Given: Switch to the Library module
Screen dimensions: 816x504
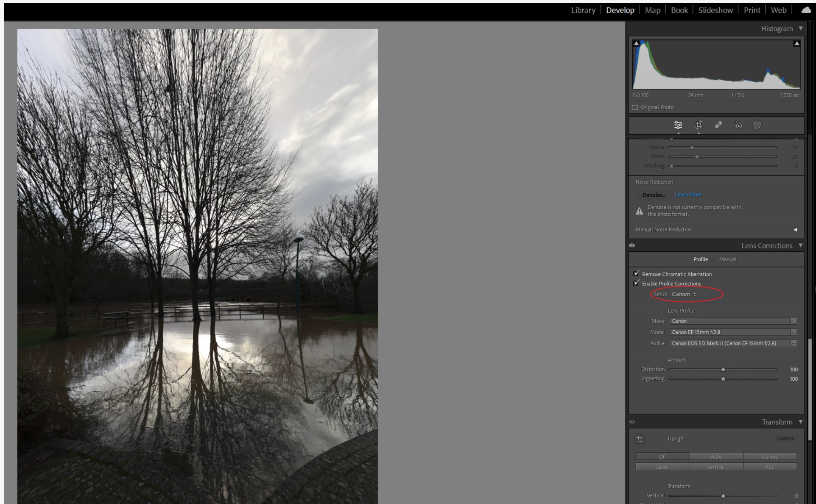Looking at the screenshot, I should coord(583,10).
